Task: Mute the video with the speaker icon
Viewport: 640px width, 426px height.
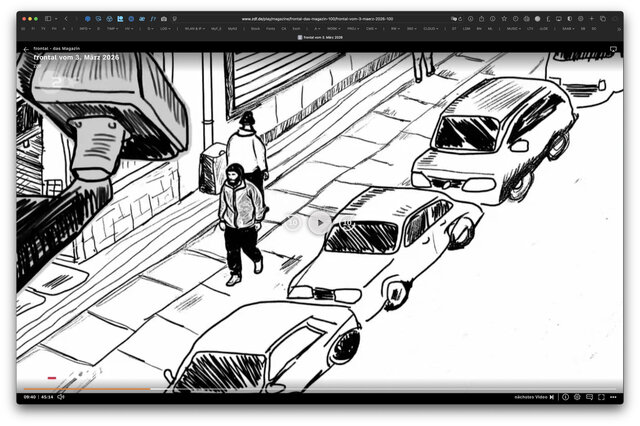Action: (x=60, y=397)
